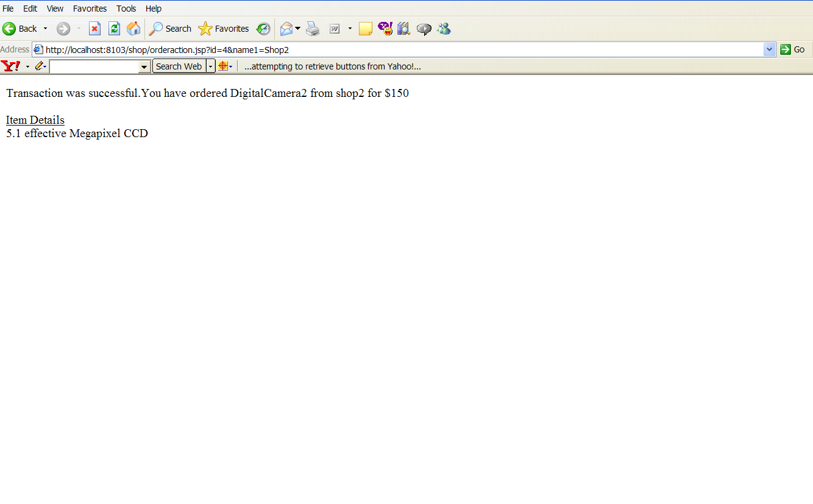Open the Search Web options dropdown arrow
Viewport: 813px width, 504px height.
pos(211,66)
